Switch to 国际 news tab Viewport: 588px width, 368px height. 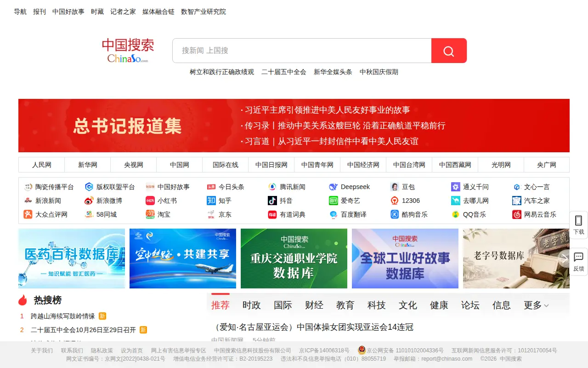tap(283, 305)
